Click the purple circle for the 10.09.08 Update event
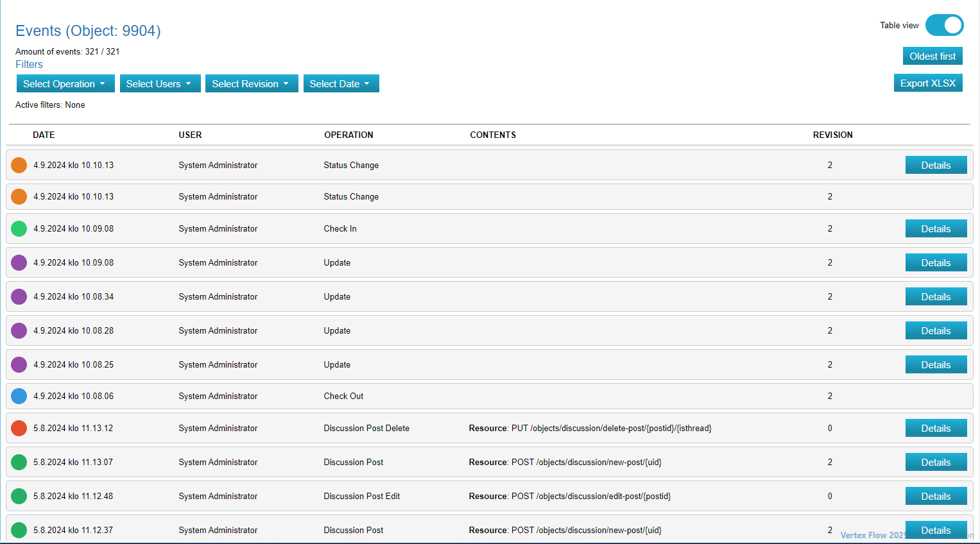This screenshot has height=544, width=980. pyautogui.click(x=19, y=262)
